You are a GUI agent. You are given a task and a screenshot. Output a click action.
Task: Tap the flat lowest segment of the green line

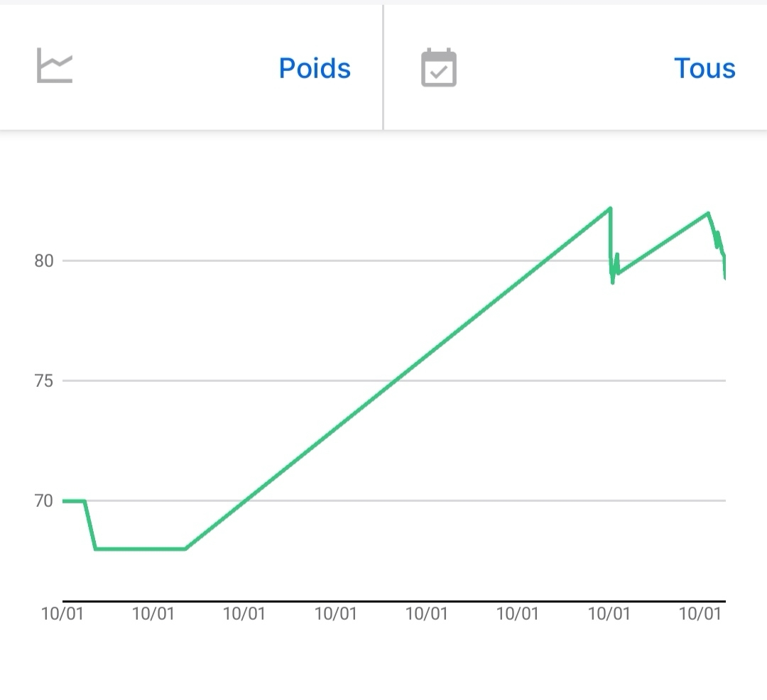pyautogui.click(x=141, y=549)
